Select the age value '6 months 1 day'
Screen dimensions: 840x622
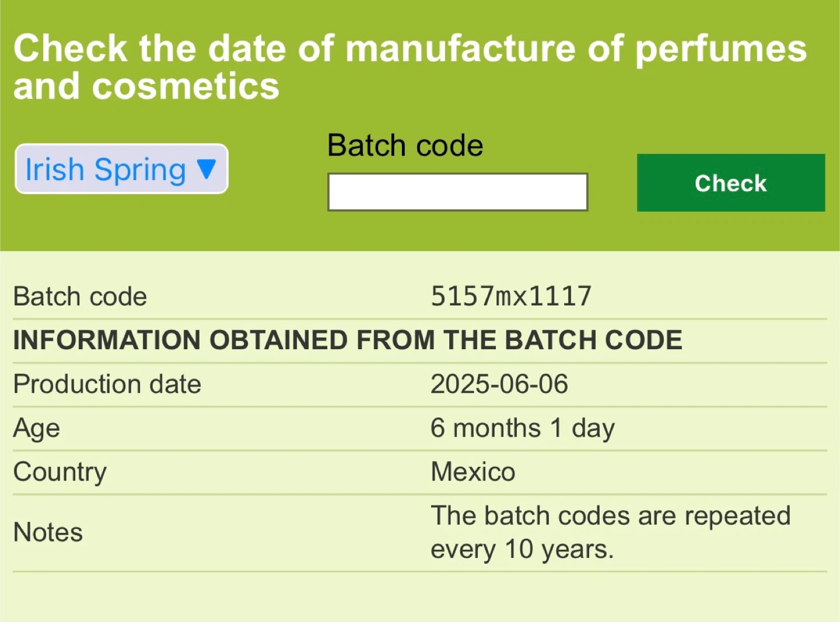pyautogui.click(x=523, y=428)
